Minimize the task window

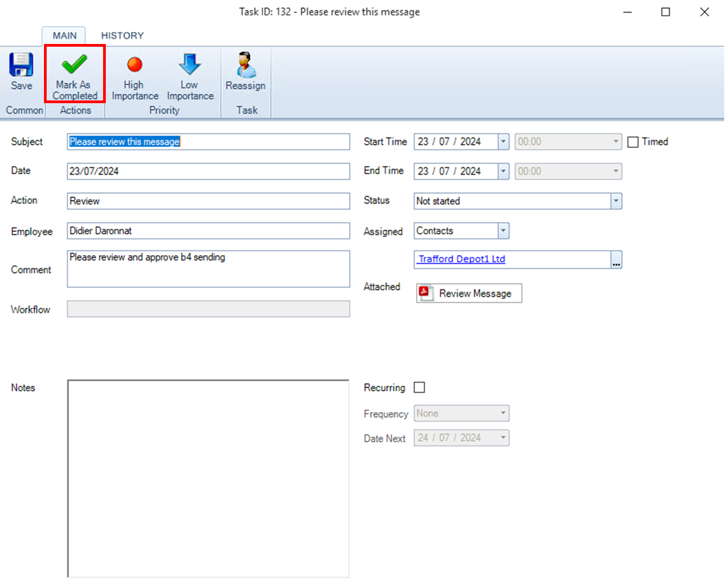(x=627, y=12)
